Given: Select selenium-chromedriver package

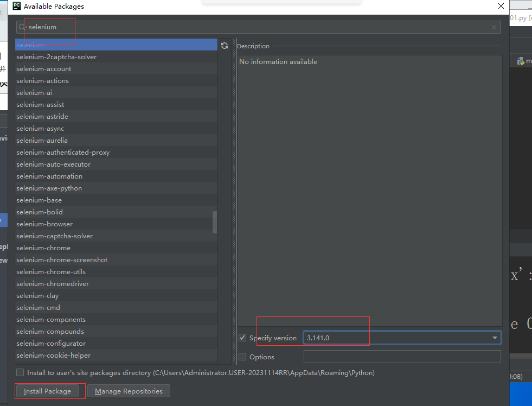Looking at the screenshot, I should (x=116, y=283).
